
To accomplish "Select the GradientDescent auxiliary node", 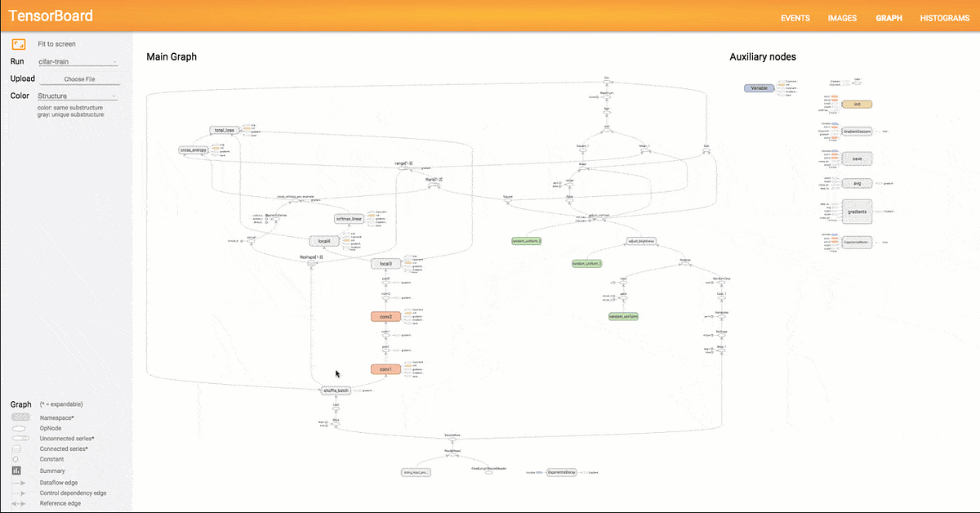I will pos(856,131).
